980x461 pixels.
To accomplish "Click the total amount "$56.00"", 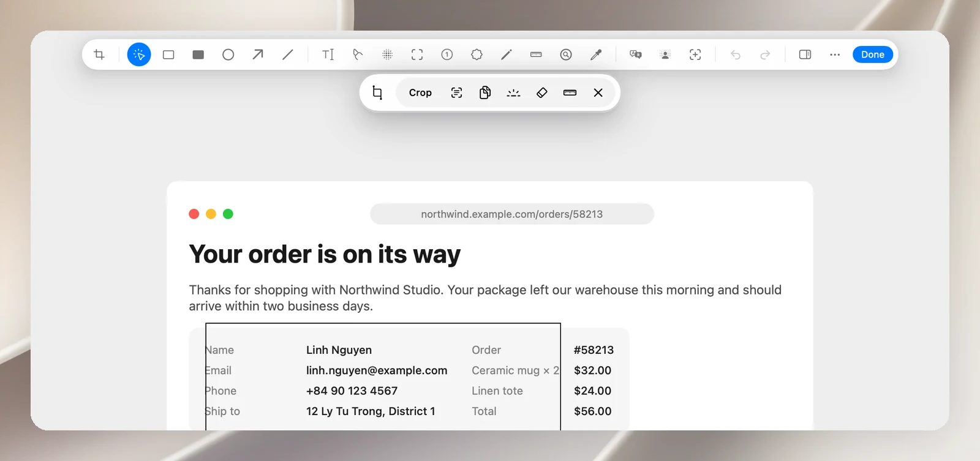I will [x=592, y=411].
